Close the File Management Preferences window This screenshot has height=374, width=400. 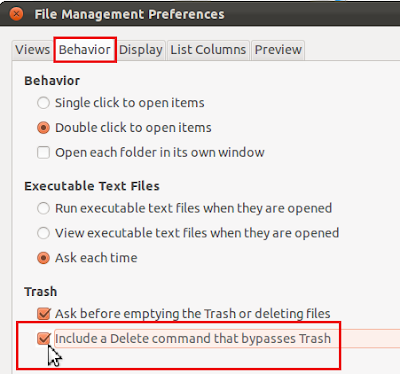[x=16, y=14]
